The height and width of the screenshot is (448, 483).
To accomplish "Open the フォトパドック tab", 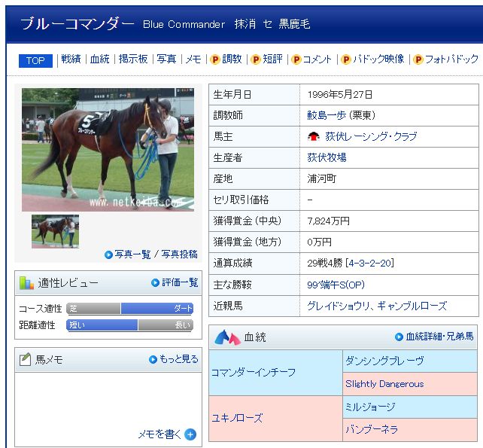I will 451,59.
